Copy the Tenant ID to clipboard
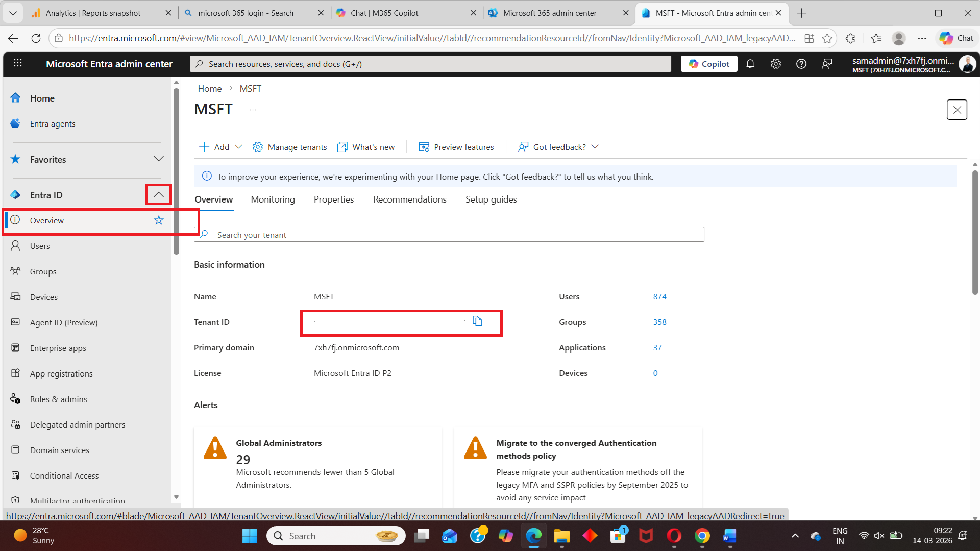 477,321
